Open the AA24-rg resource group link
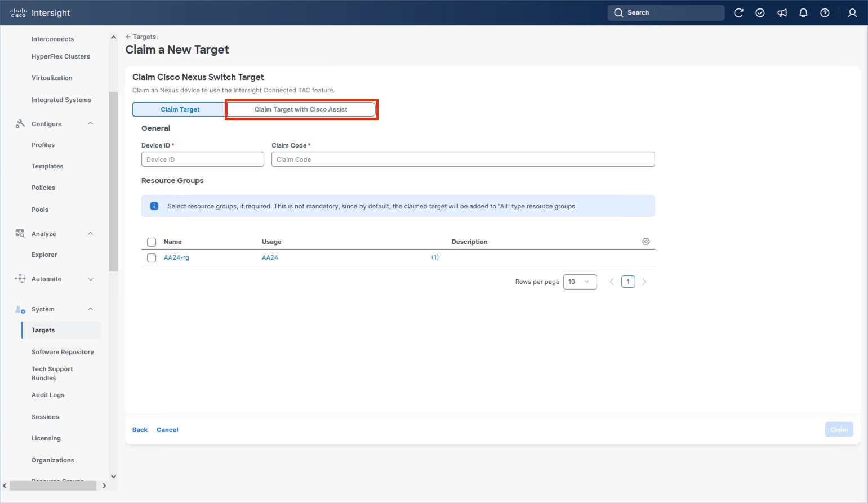Viewport: 868px width, 503px height. click(176, 258)
